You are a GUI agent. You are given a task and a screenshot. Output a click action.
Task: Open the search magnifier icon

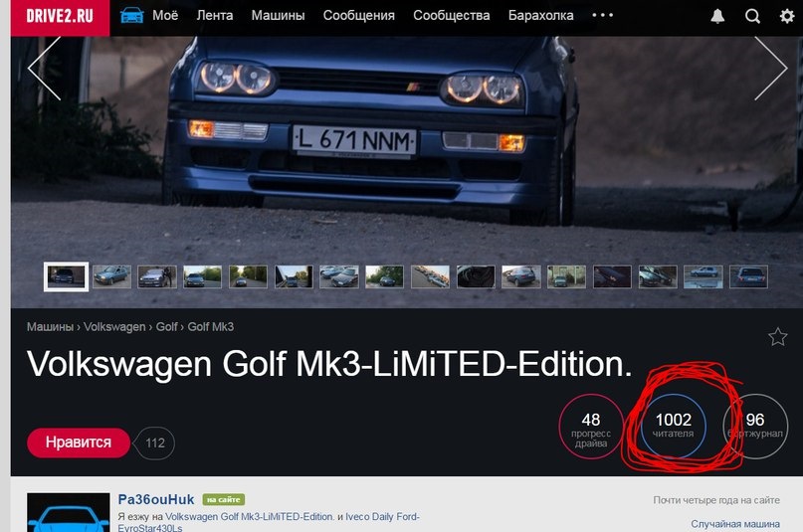[x=752, y=16]
